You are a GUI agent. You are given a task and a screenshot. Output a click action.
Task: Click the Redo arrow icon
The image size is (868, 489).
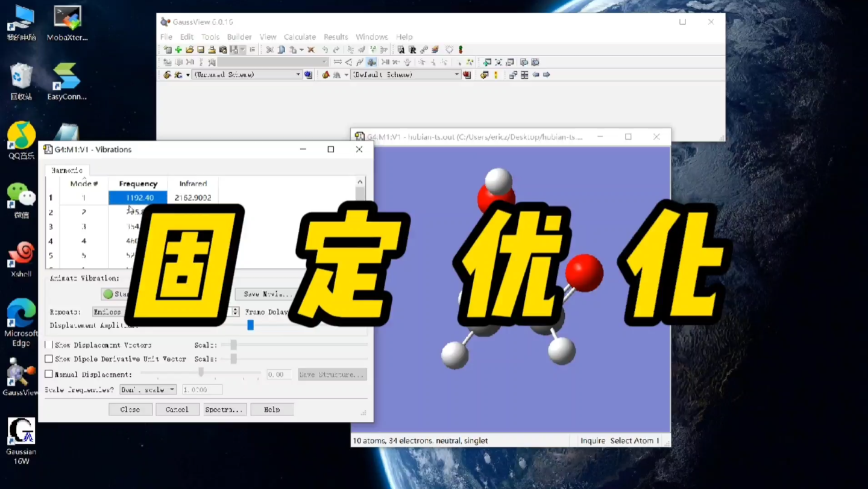336,49
